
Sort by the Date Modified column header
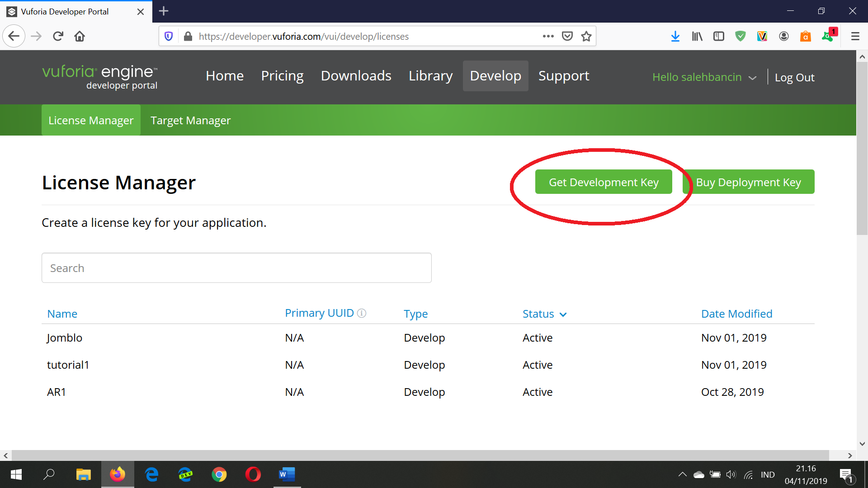click(736, 314)
